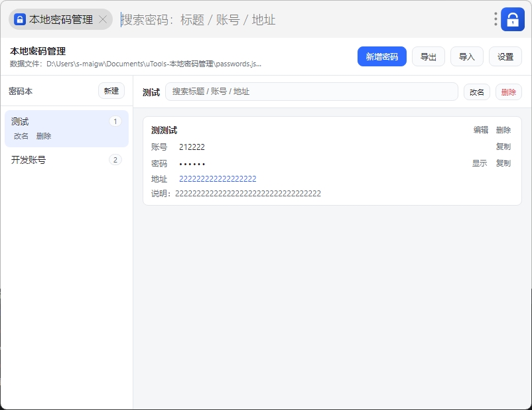
Task: Reveal the password with 显示
Action: coord(480,163)
